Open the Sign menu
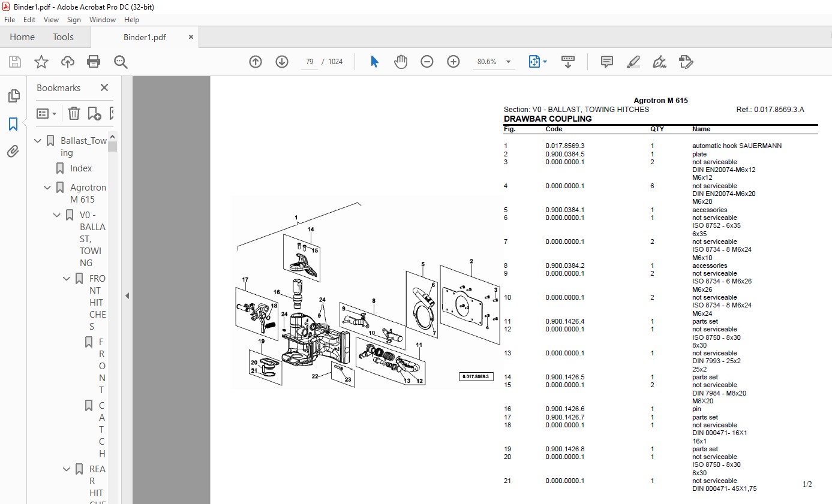The image size is (832, 504). [74, 20]
